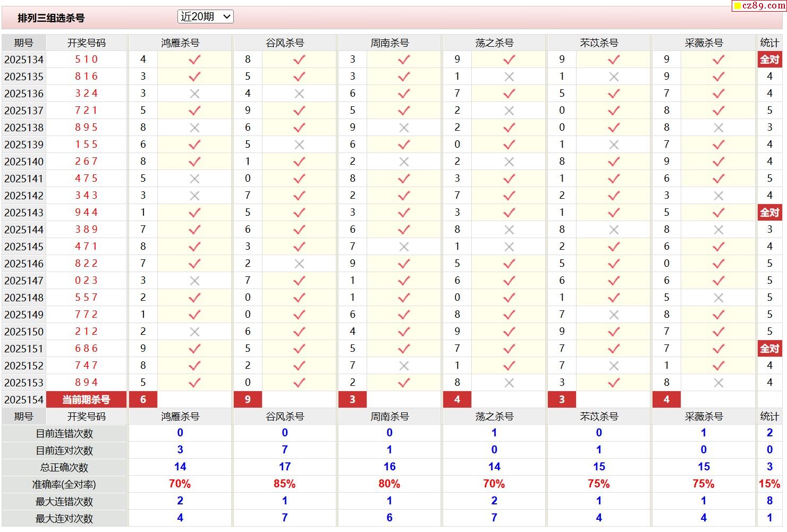Click 鸿雁 check mark for period 2025134
The width and height of the screenshot is (787, 532).
pyautogui.click(x=194, y=60)
